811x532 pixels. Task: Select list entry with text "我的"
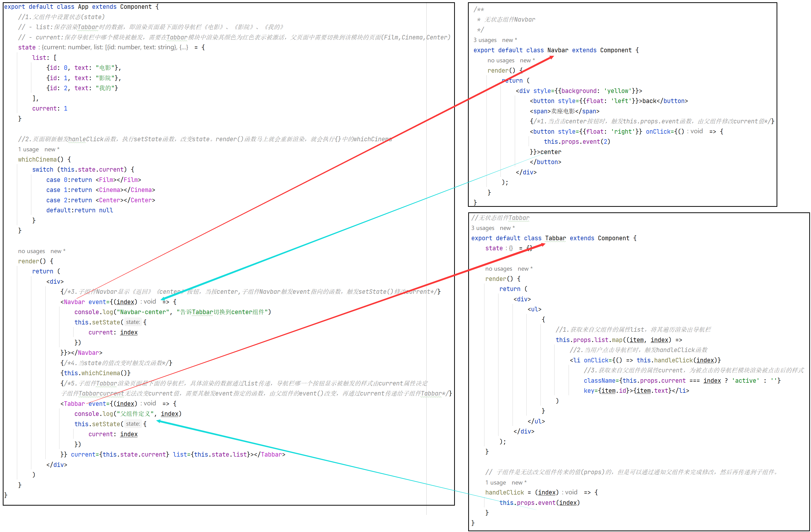[82, 88]
